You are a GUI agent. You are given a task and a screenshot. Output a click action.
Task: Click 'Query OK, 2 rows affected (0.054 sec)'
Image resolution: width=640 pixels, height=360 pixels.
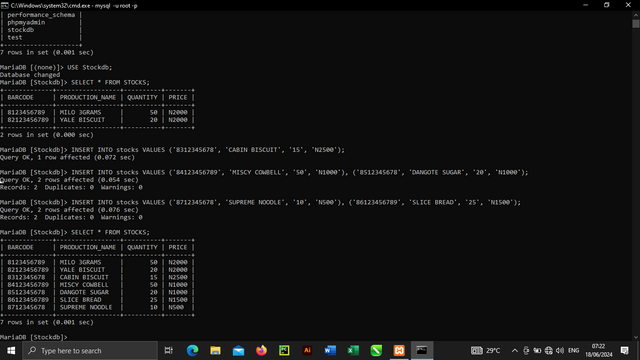pyautogui.click(x=69, y=180)
